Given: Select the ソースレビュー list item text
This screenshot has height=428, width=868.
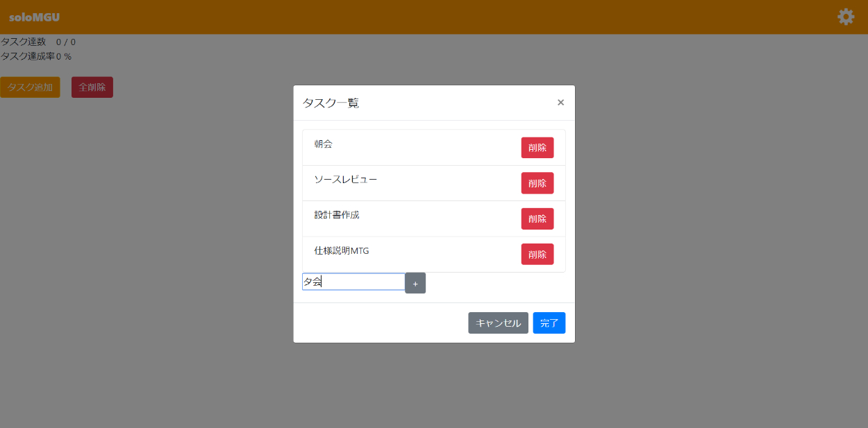Looking at the screenshot, I should [345, 180].
